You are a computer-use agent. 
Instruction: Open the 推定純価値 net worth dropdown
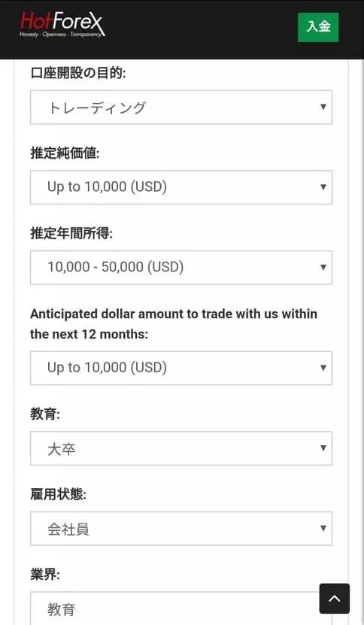181,187
